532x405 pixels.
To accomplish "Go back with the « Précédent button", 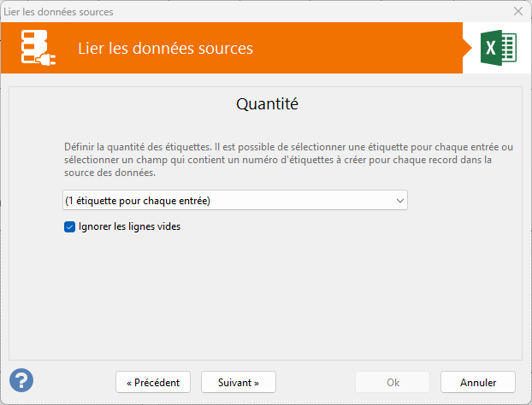I will (x=153, y=382).
